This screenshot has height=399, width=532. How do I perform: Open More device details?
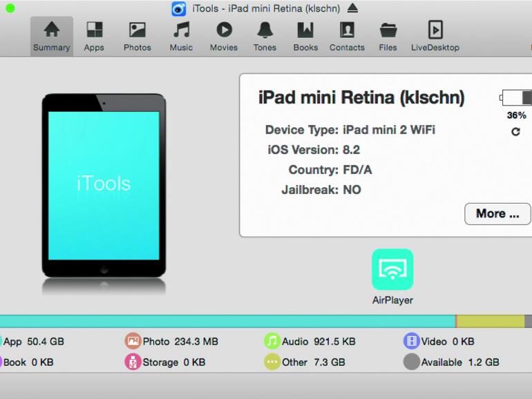497,213
